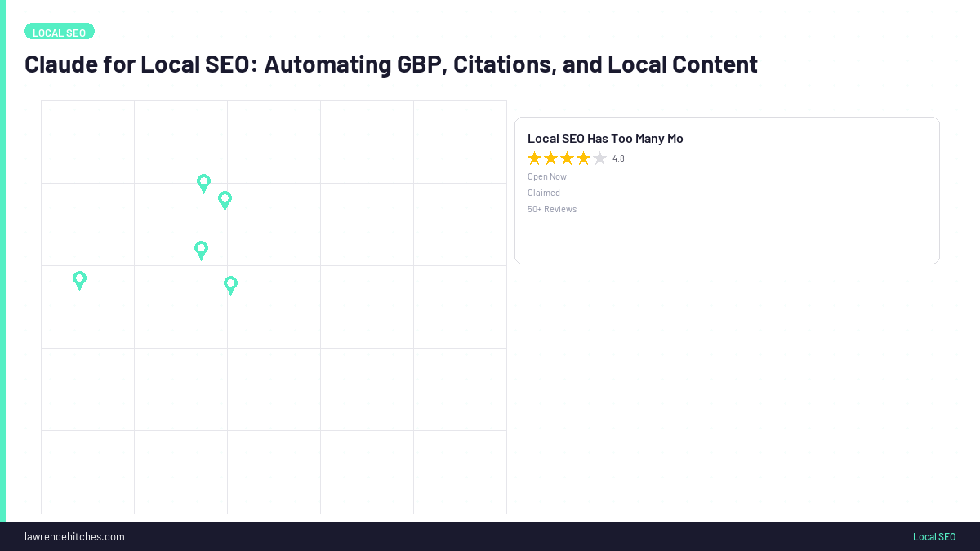Select the LOCAL SEO category tag

coord(60,31)
